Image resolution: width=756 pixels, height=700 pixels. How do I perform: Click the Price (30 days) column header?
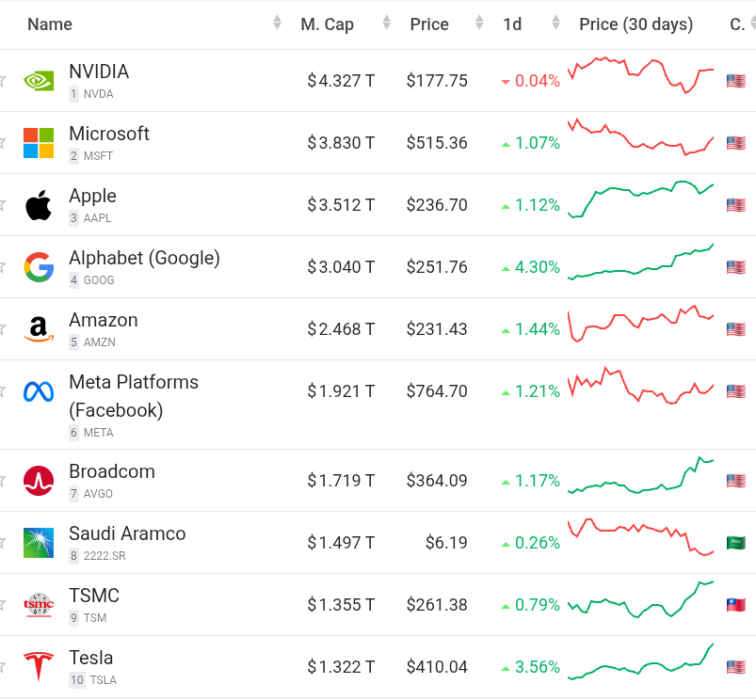[635, 24]
